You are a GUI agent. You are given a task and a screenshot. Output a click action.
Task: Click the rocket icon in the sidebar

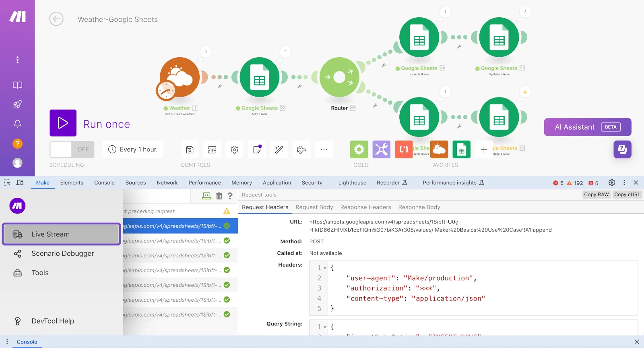(17, 104)
